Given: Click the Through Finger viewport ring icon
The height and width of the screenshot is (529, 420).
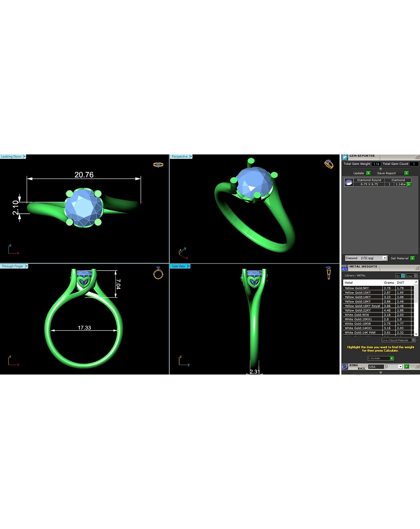Looking at the screenshot, I should click(158, 273).
